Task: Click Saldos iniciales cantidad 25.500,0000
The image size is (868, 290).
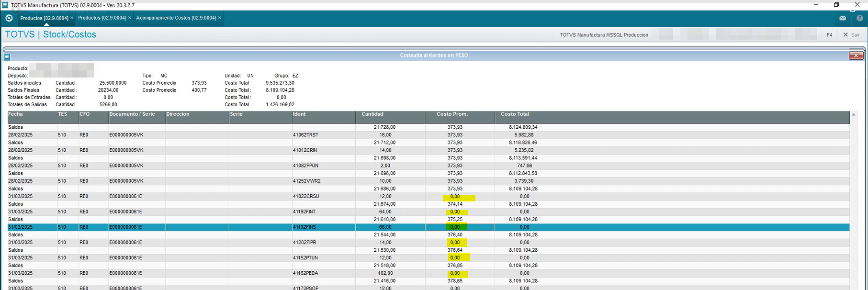Action: (x=113, y=83)
